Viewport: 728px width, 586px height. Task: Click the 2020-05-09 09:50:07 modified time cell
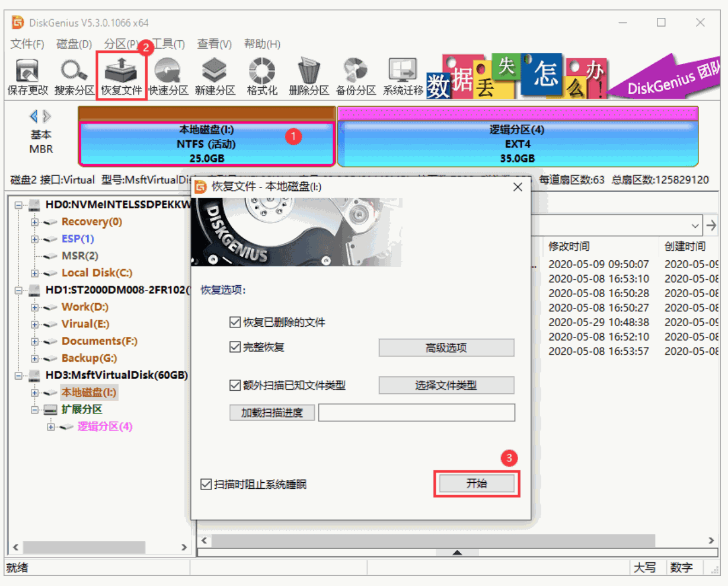[599, 264]
